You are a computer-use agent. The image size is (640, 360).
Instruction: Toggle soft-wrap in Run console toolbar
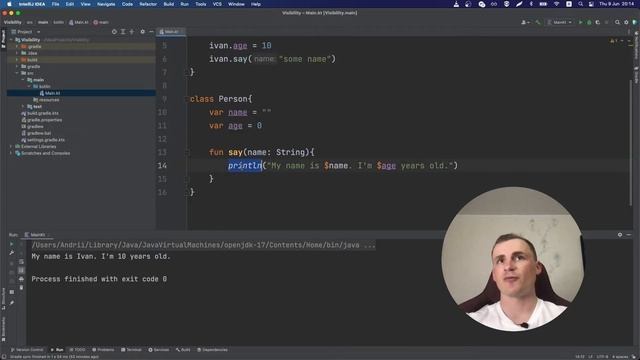pos(21,262)
